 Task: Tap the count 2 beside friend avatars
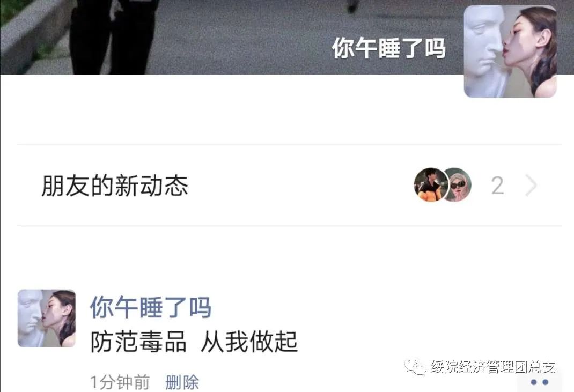(x=497, y=186)
